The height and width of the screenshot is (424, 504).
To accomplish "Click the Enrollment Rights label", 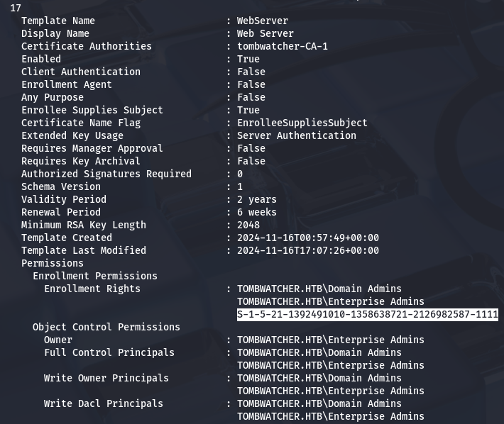I will (x=92, y=289).
